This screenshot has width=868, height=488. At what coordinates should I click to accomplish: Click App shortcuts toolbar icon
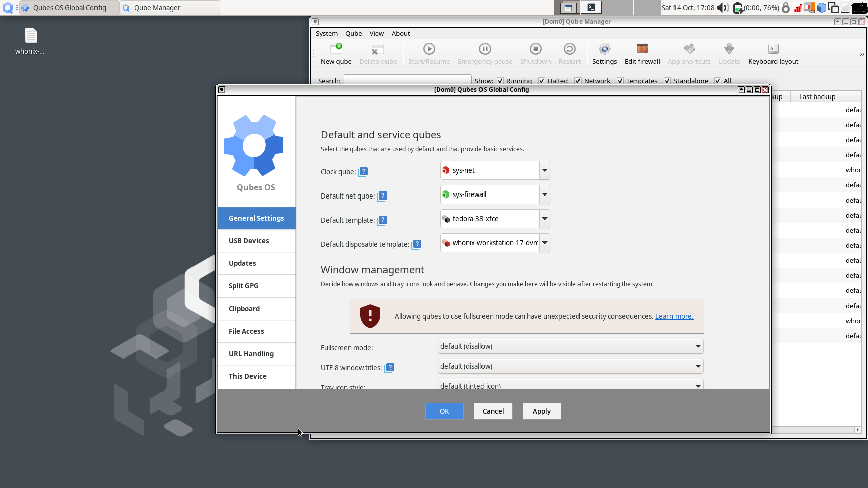click(x=689, y=49)
